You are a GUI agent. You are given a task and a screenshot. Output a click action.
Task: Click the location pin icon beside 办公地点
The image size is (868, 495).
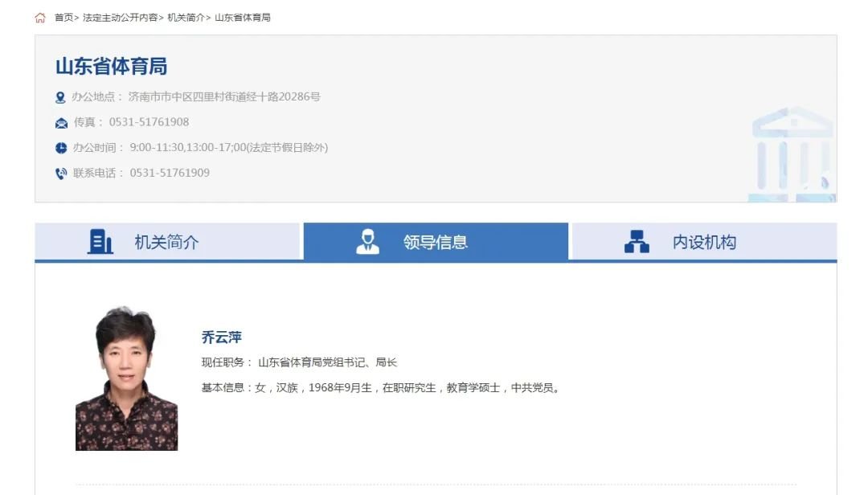click(60, 97)
